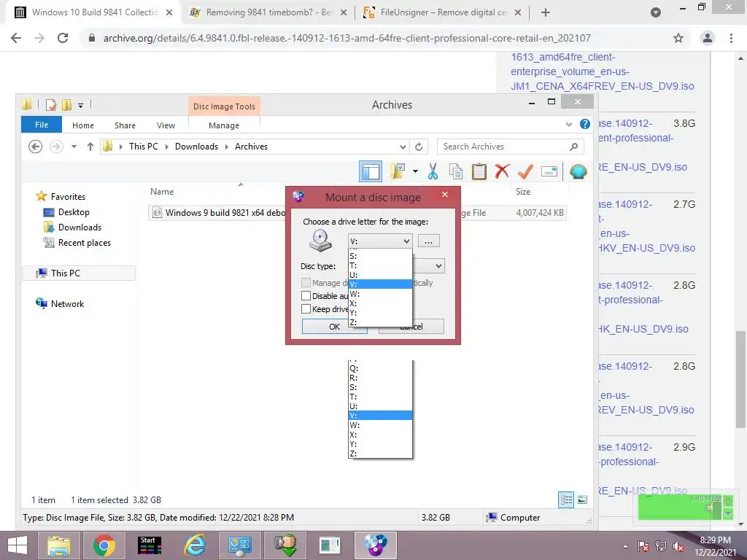Viewport: 747px width, 560px height.
Task: Open the File ribbon tab
Action: click(42, 125)
